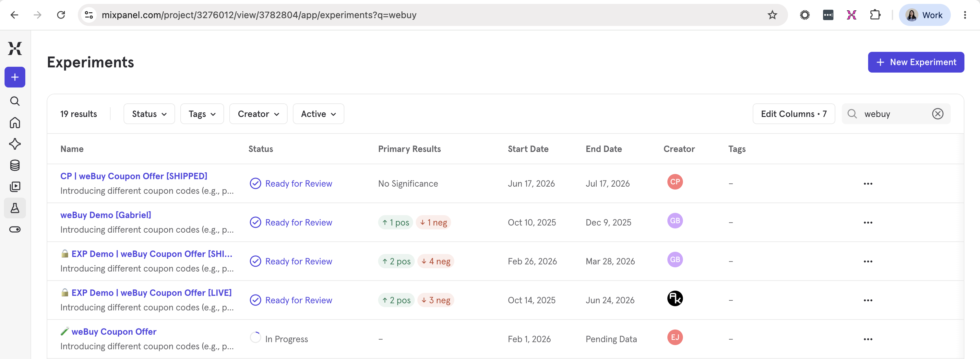Image resolution: width=980 pixels, height=359 pixels.
Task: Click the New Experiment button
Action: [x=916, y=62]
